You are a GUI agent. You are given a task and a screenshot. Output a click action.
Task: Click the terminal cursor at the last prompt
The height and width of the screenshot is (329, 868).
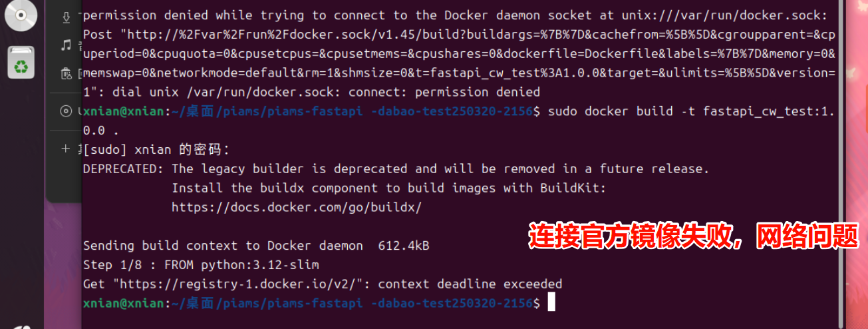[551, 304]
